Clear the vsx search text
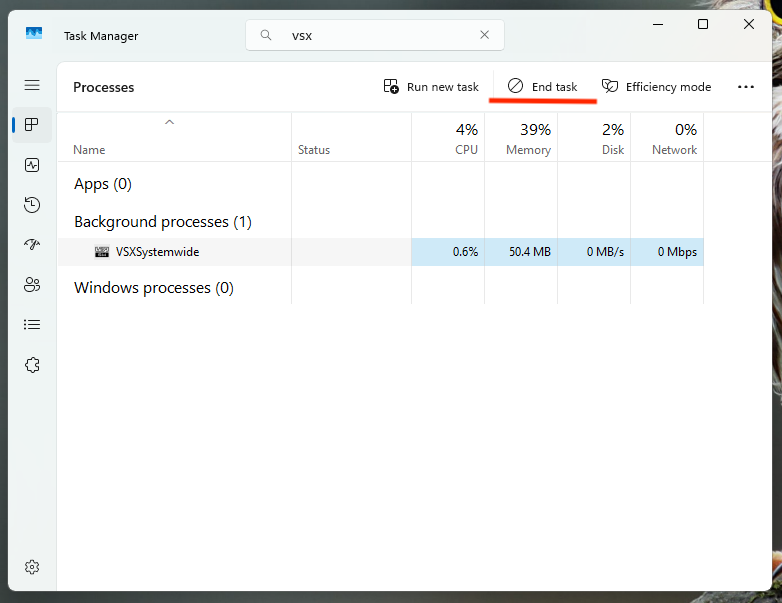The image size is (782, 603). tap(485, 35)
